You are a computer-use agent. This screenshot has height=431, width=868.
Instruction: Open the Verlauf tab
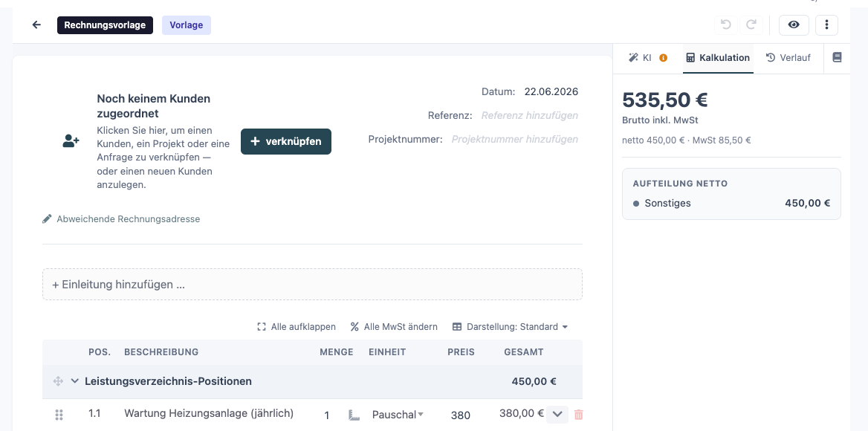click(x=788, y=57)
